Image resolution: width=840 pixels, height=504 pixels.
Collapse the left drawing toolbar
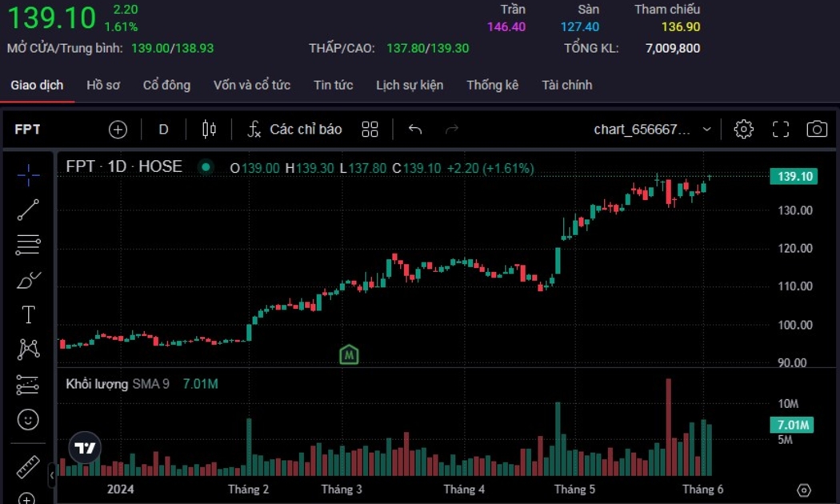click(x=52, y=474)
